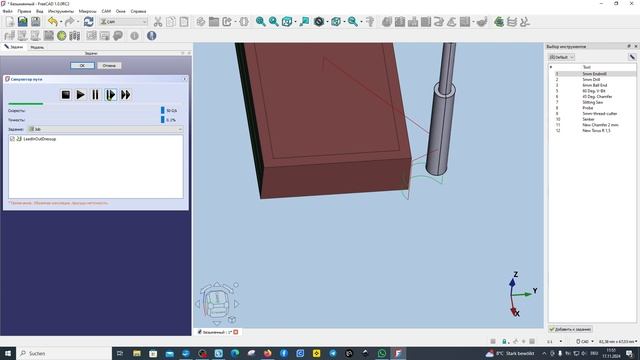Viewport: 640px width, 360px height.
Task: Click the zoom magnifier icon with dropdown
Action: coord(352,22)
